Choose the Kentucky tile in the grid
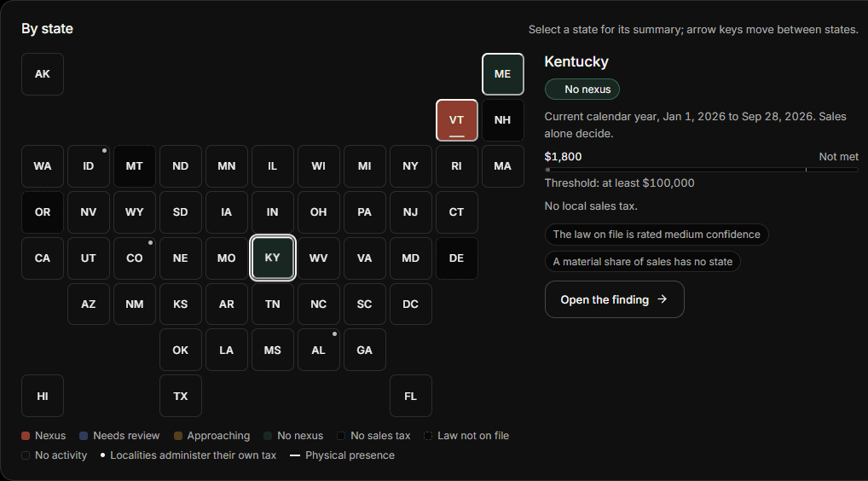 272,258
